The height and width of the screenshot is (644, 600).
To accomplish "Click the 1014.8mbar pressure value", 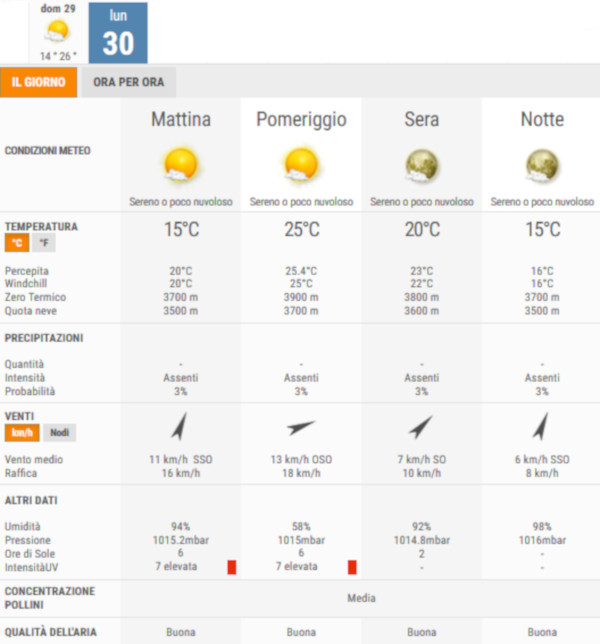I will (x=422, y=540).
